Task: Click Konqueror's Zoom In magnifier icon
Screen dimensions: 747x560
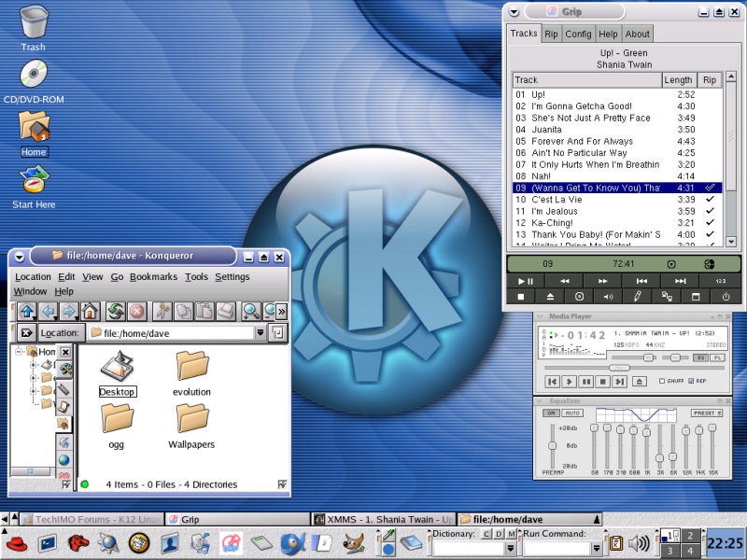Action: [250, 312]
